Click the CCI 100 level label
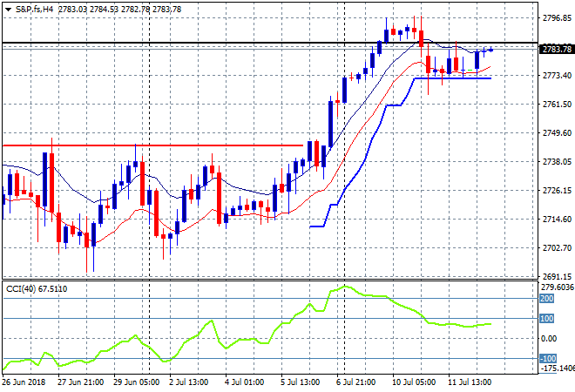Screen dimensions: 575x392 pyautogui.click(x=547, y=319)
